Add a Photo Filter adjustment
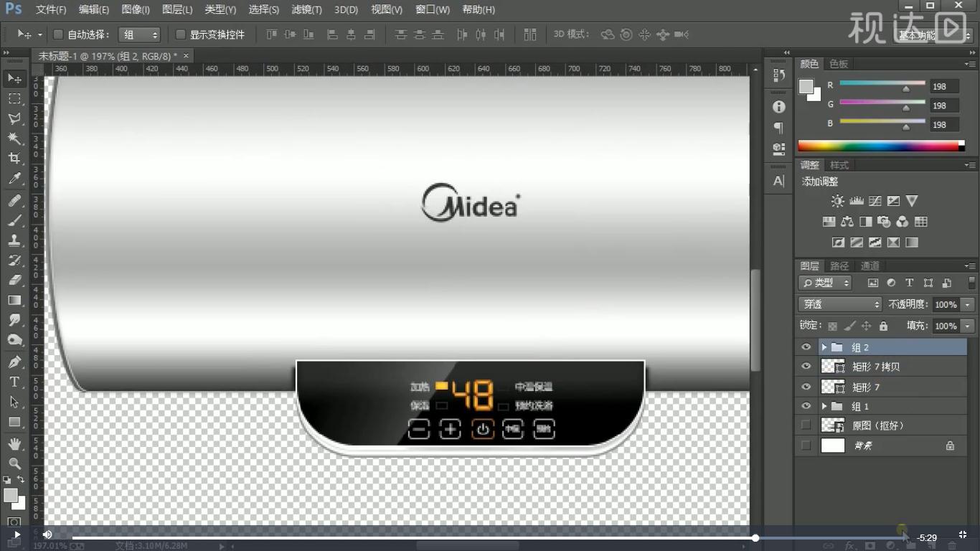Image resolution: width=980 pixels, height=551 pixels. coord(884,222)
